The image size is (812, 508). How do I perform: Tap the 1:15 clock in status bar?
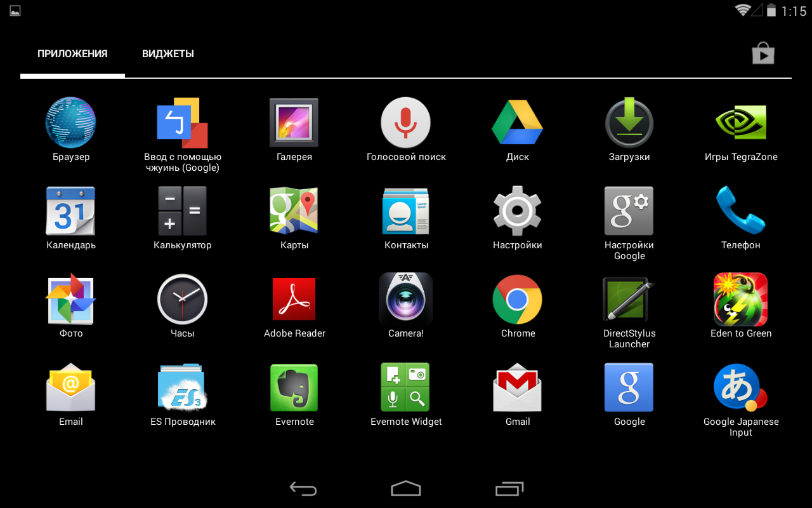pos(794,11)
